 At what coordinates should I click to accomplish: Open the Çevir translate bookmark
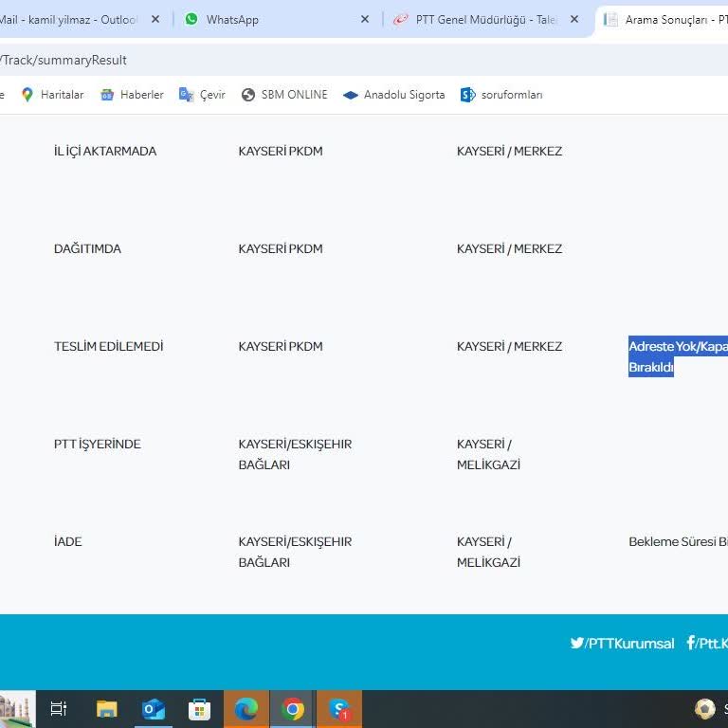(x=202, y=95)
